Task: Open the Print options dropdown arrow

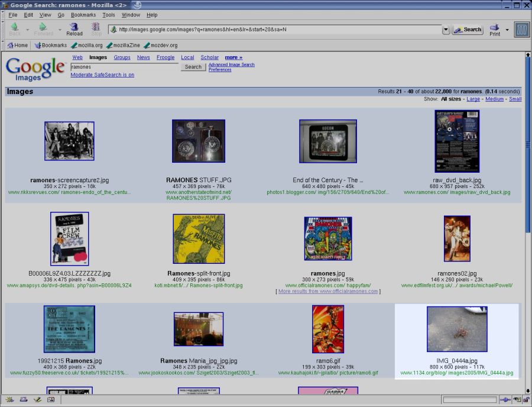Action: point(507,30)
